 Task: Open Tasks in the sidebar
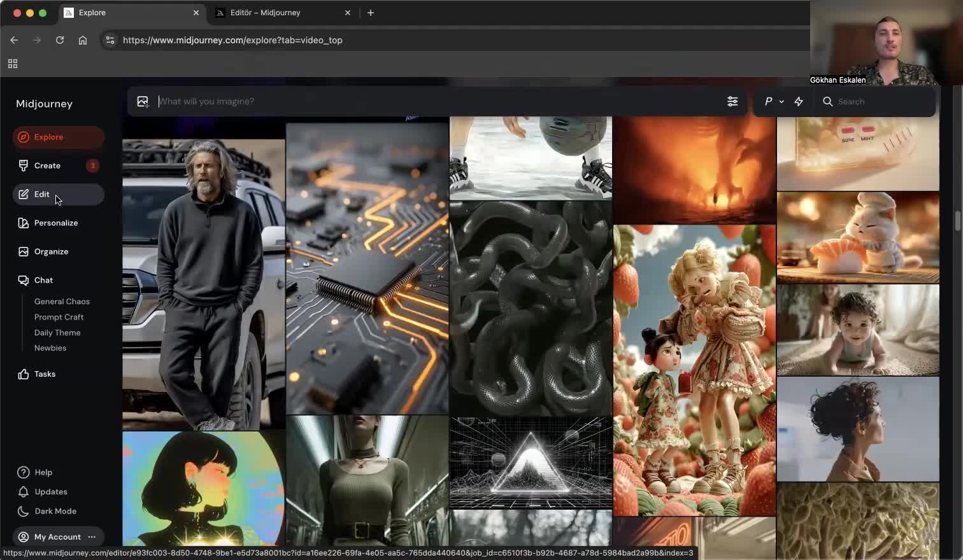coord(58,374)
